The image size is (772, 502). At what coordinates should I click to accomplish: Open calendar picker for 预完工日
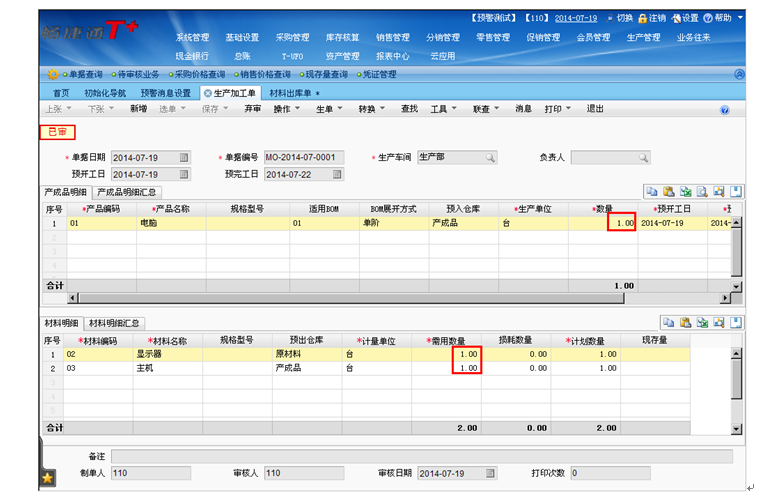tap(336, 175)
